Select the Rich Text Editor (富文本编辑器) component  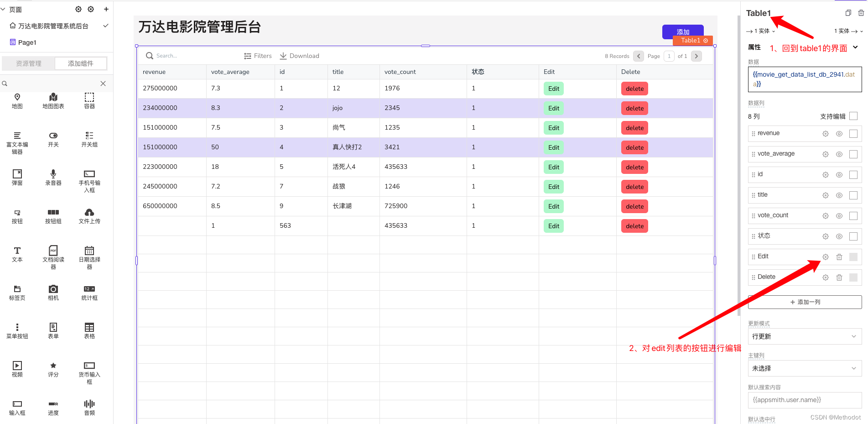point(17,143)
